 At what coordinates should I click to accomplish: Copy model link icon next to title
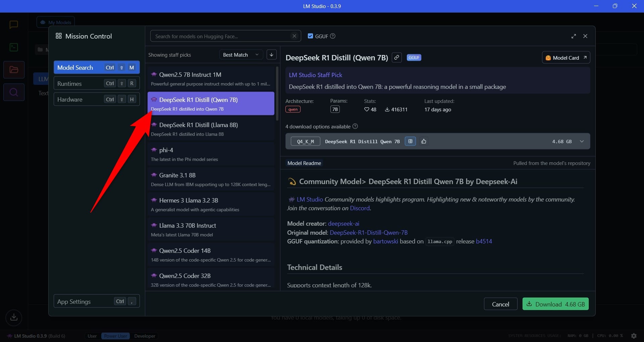[396, 57]
